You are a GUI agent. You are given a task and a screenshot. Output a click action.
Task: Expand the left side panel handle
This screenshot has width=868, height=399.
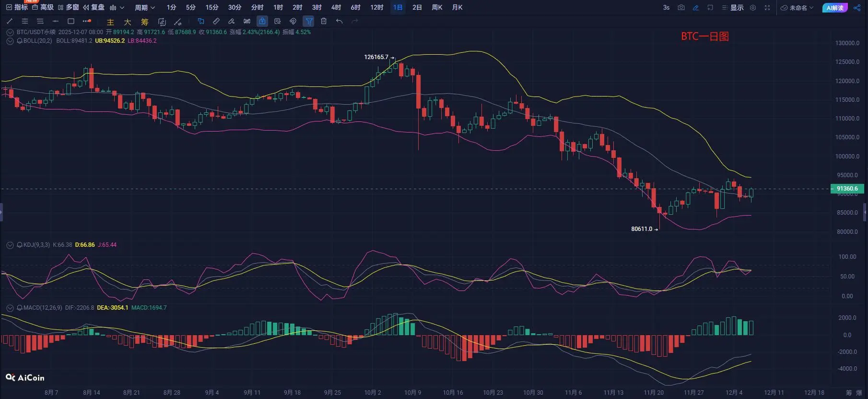[x=1, y=212]
